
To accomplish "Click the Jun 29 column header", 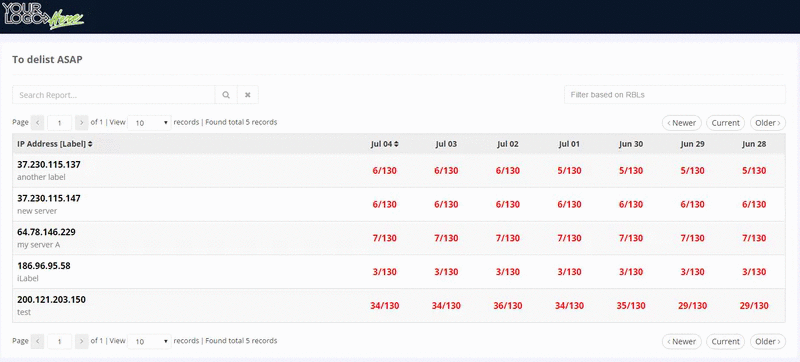I will click(x=692, y=144).
